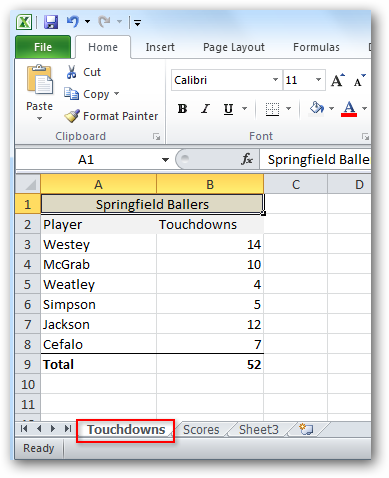
Task: Undo the last action
Action: tap(72, 22)
